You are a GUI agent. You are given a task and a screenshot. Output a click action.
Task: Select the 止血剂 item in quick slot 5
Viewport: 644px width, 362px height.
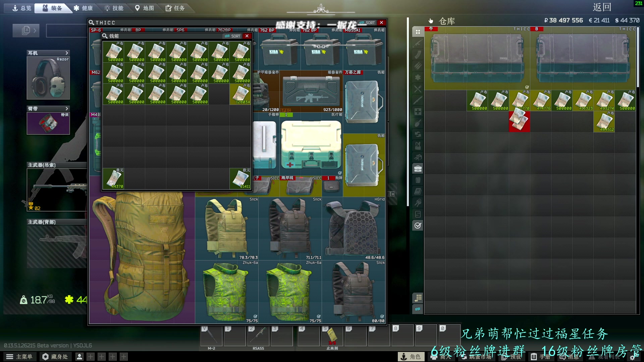(x=332, y=336)
